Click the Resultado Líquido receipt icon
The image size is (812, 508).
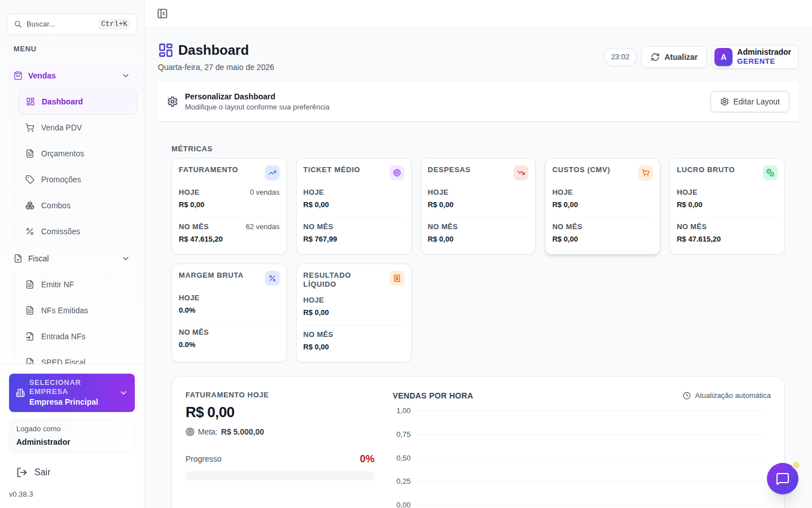(397, 278)
